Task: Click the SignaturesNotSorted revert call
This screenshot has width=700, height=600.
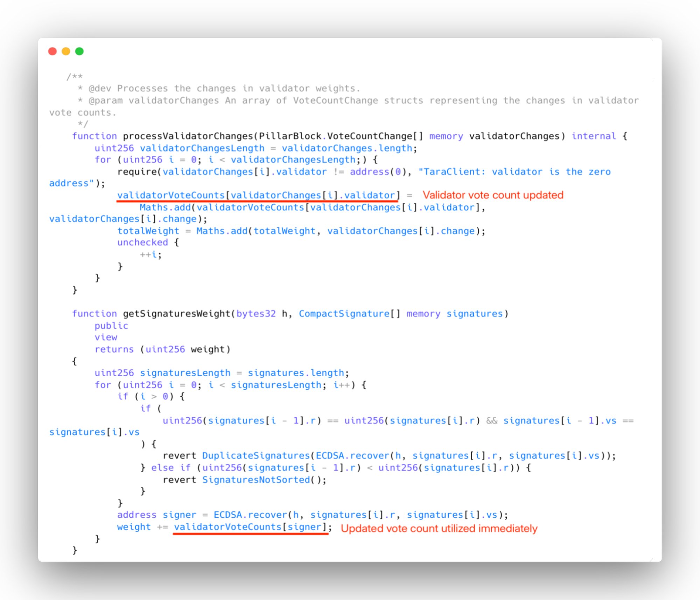Action: (245, 480)
